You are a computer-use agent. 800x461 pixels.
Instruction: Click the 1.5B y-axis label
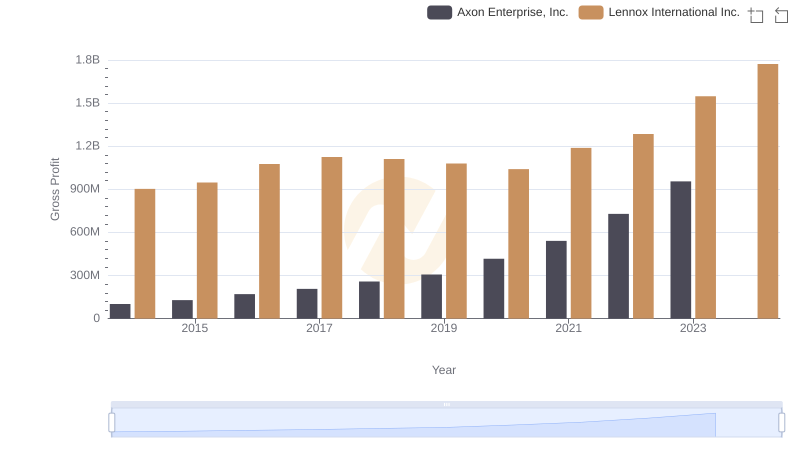click(x=87, y=103)
